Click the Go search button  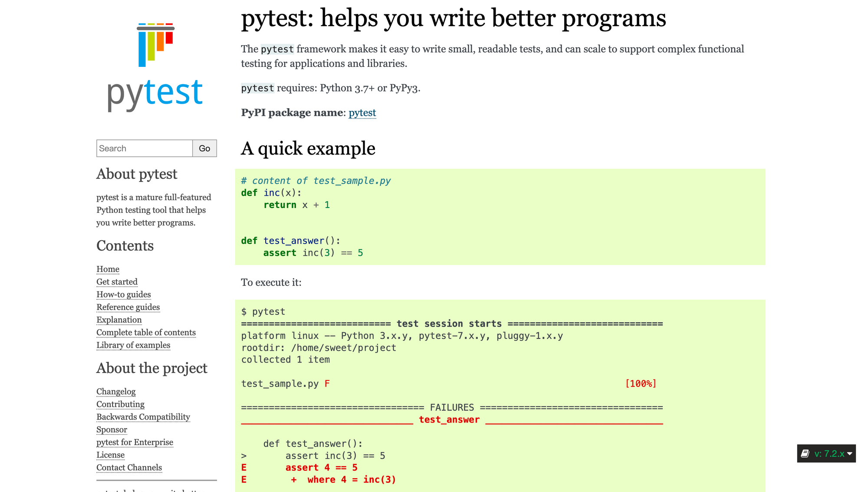(204, 148)
